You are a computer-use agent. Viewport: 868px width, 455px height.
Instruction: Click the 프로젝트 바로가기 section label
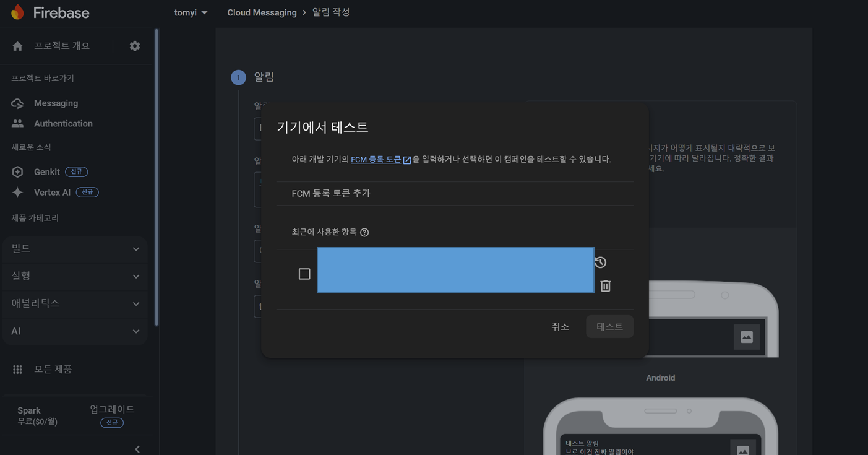click(43, 79)
